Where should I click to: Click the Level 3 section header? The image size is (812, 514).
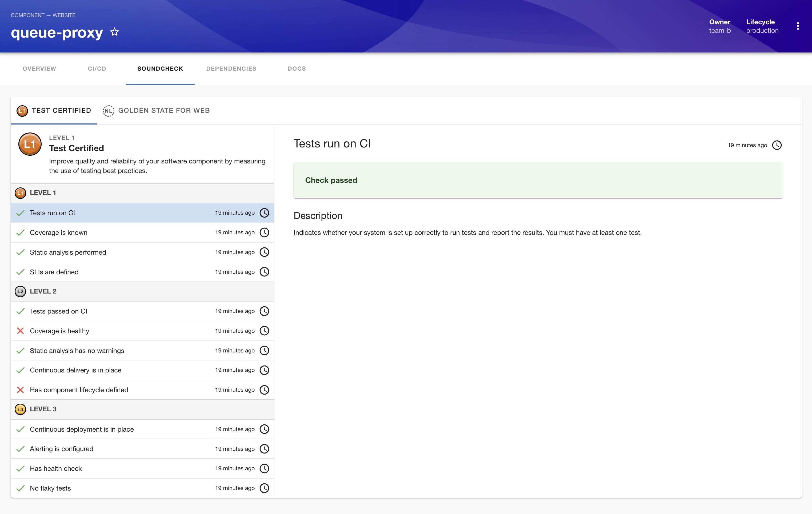click(x=43, y=409)
